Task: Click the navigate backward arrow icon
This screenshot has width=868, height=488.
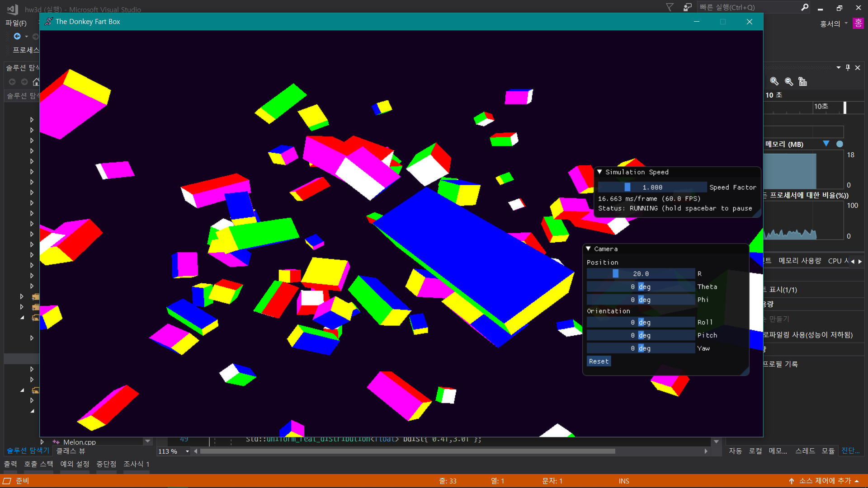Action: (x=17, y=36)
